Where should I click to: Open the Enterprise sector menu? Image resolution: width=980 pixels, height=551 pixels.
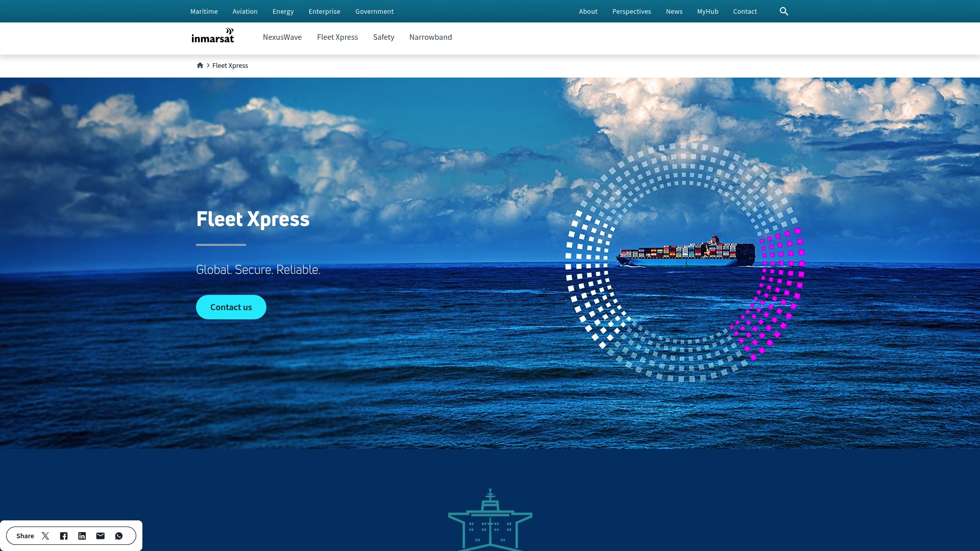[325, 11]
